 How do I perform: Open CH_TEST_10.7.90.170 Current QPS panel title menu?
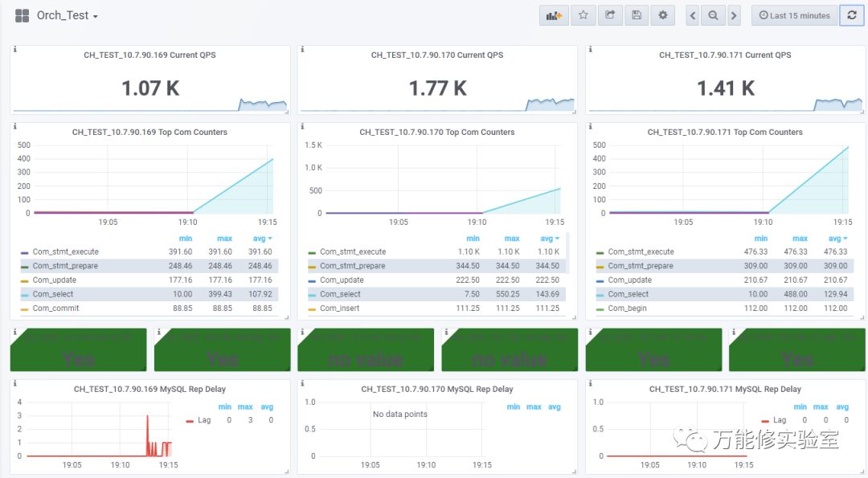pos(436,55)
